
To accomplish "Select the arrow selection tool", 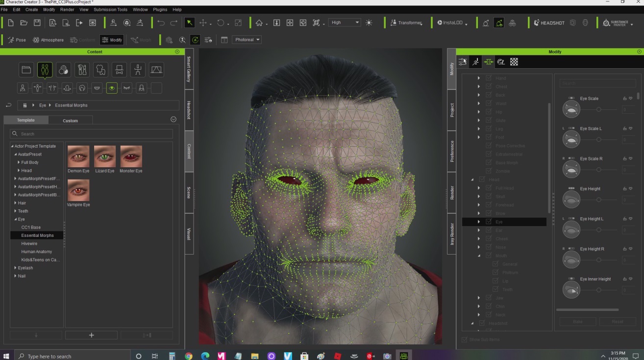I will coord(189,23).
